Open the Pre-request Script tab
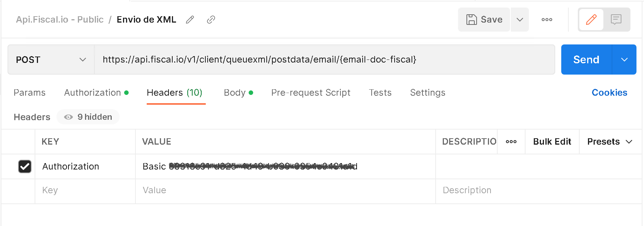The width and height of the screenshot is (644, 226). [311, 93]
